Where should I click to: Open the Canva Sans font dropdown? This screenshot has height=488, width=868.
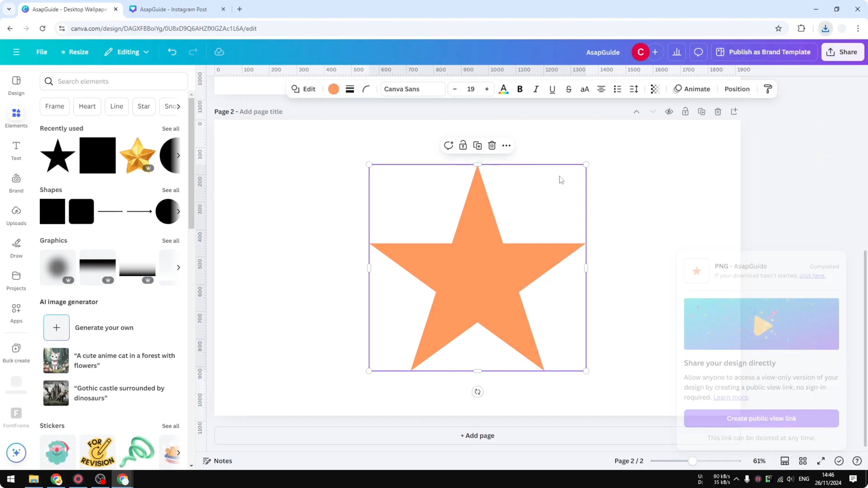tap(413, 89)
